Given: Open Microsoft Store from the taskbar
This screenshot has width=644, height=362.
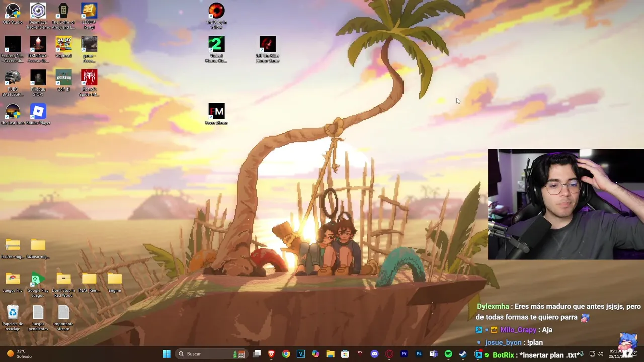Looking at the screenshot, I should point(345,354).
